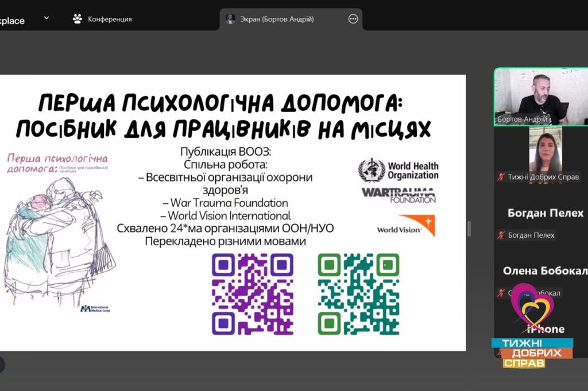Select the Богдан Пелех participant tile

(541, 213)
